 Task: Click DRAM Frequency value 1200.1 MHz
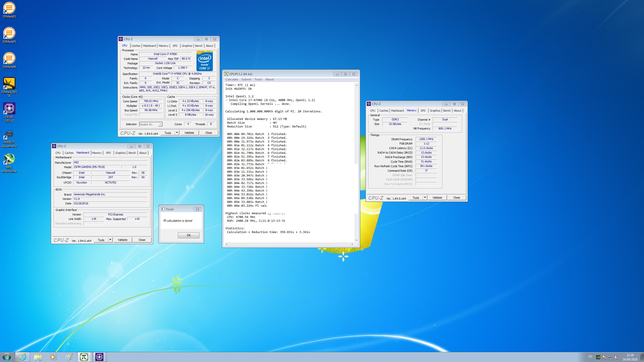tap(426, 139)
